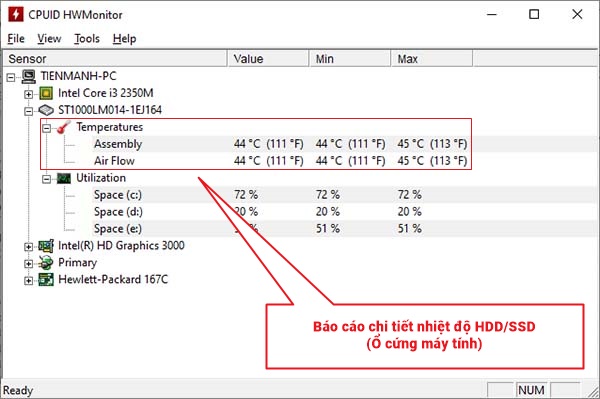600x399 pixels.
Task: Click the Hewlett-Packard 167C motherboard icon
Action: [46, 280]
